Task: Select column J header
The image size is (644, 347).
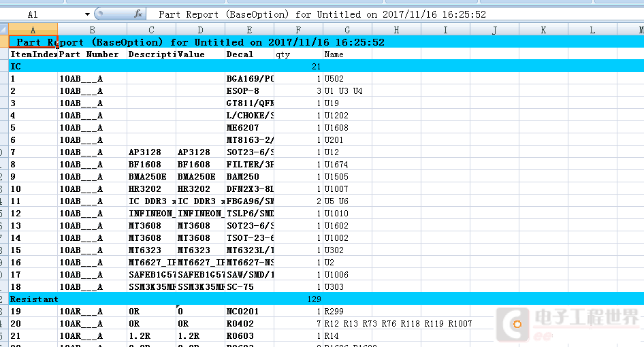Action: tap(494, 30)
